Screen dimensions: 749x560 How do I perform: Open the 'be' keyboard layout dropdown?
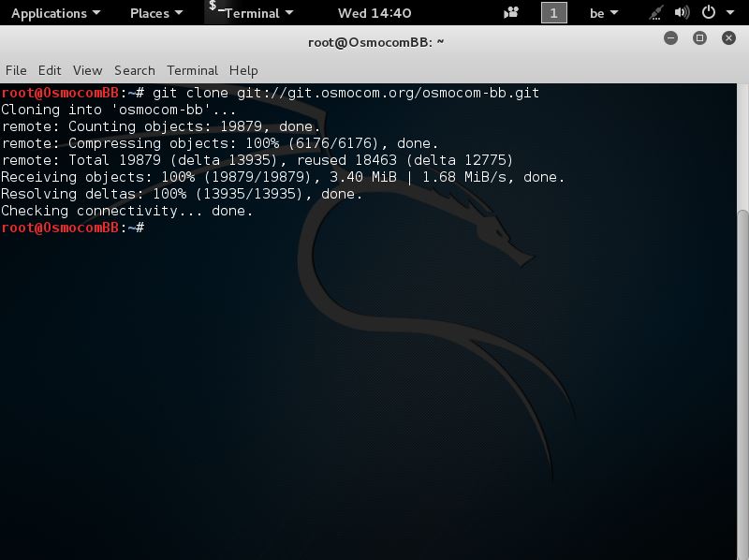point(604,13)
